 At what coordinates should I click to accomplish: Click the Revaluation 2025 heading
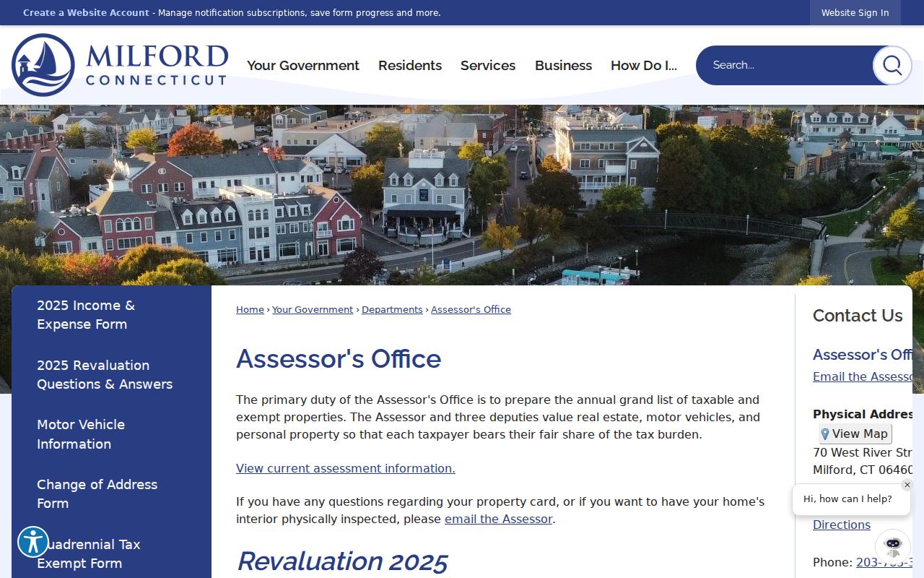click(342, 561)
